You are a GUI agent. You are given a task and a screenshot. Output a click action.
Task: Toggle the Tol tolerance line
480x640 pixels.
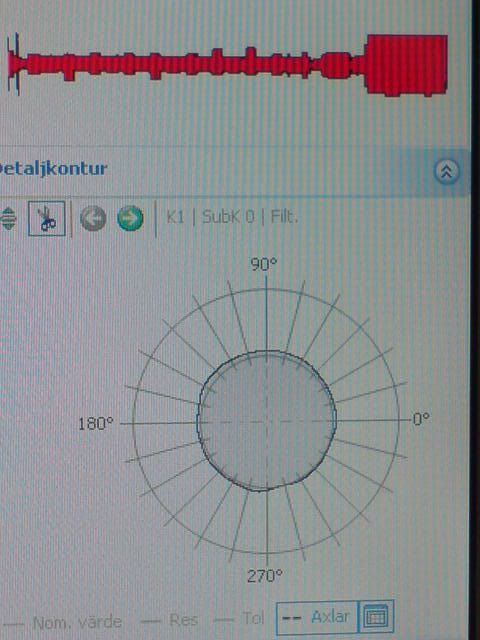click(x=240, y=619)
